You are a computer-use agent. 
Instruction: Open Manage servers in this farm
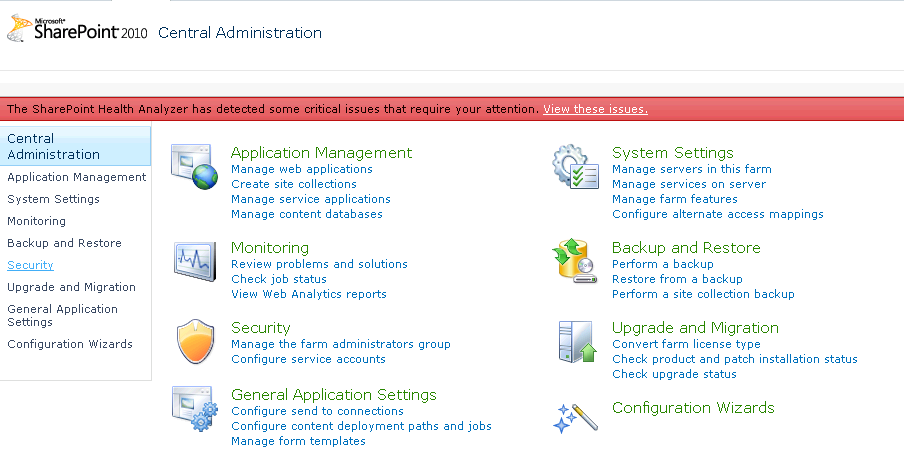tap(692, 169)
